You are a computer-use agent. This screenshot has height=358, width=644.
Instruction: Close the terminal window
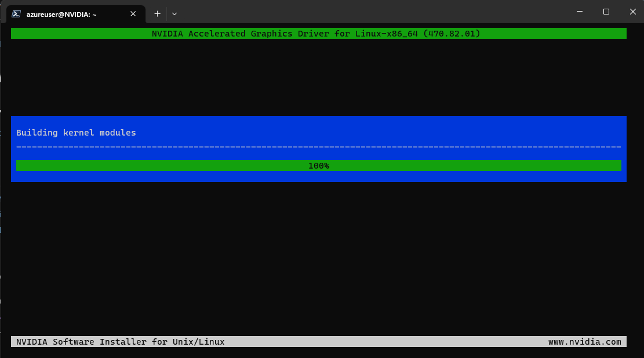point(632,12)
